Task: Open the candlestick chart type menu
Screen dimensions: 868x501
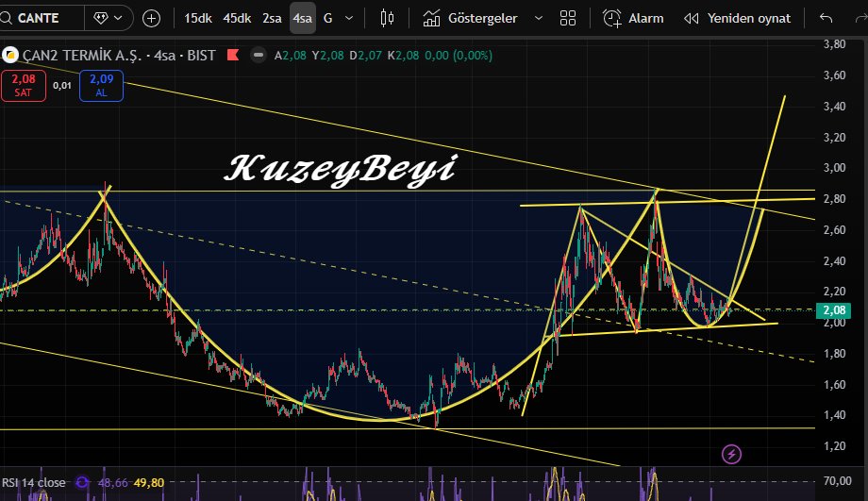Action: 387,18
